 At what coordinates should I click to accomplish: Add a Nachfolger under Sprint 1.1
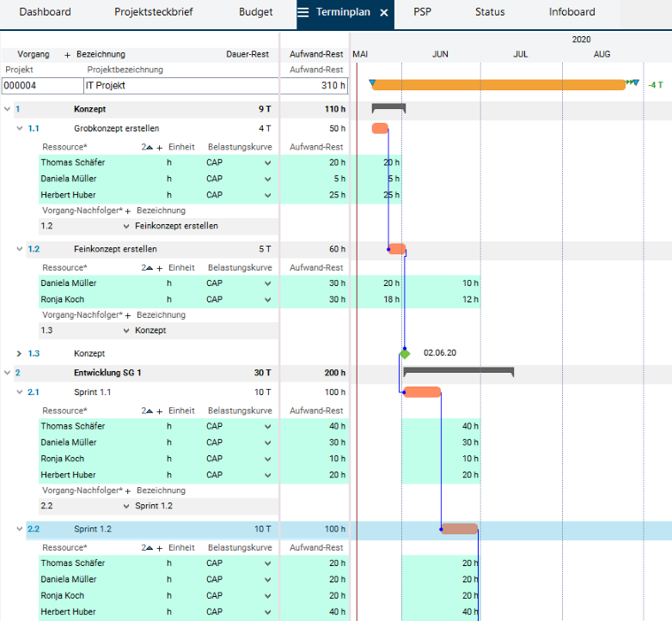(128, 490)
